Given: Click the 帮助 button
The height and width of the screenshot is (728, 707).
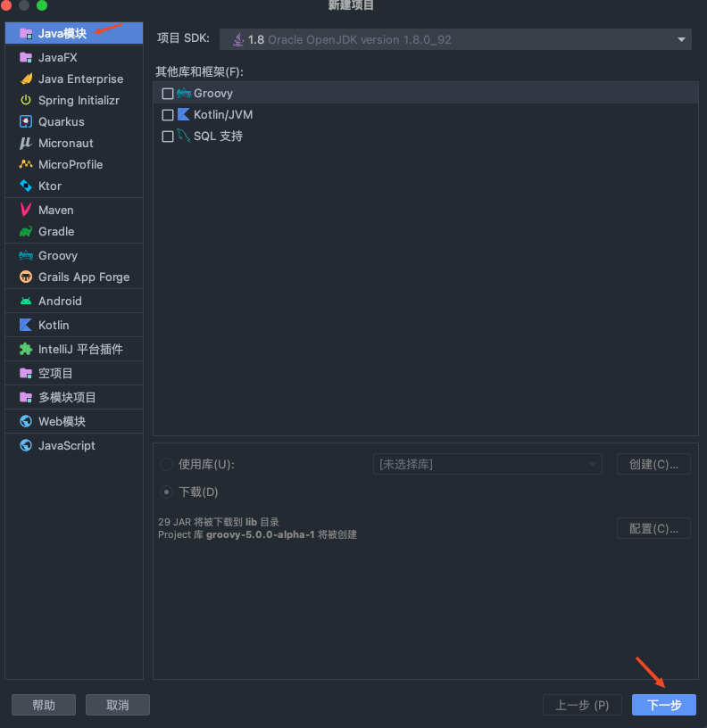Looking at the screenshot, I should coord(44,705).
